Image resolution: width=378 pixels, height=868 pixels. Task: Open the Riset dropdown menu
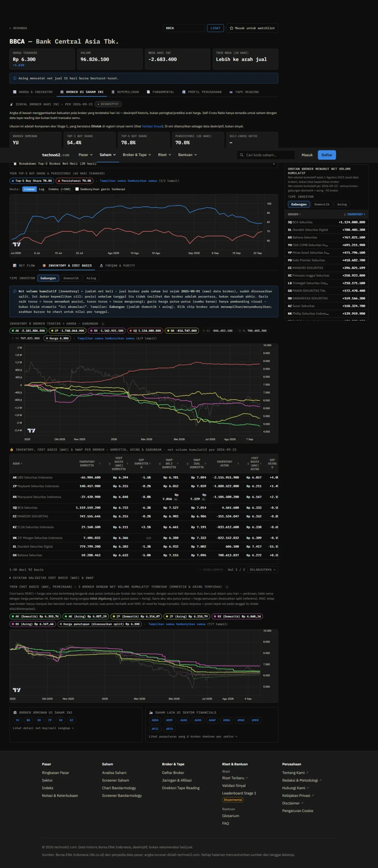[164, 155]
